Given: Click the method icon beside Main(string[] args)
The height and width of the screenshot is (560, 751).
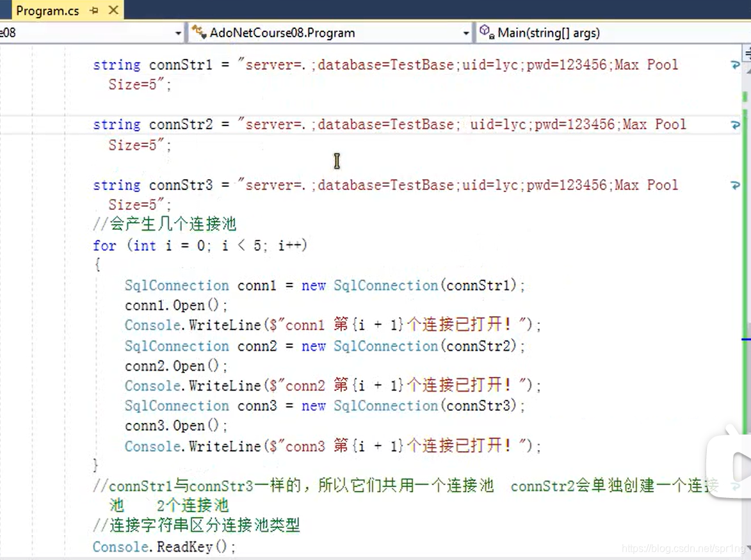Looking at the screenshot, I should [x=487, y=31].
